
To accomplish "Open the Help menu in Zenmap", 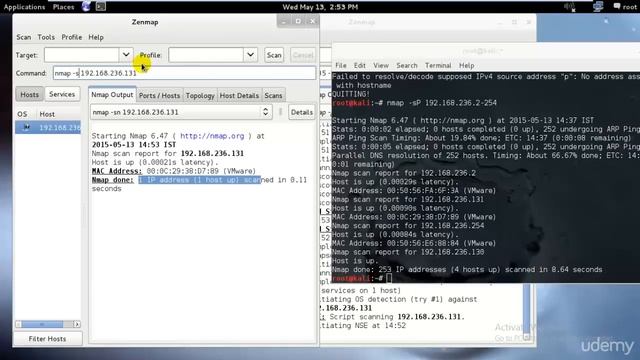I will (96, 37).
